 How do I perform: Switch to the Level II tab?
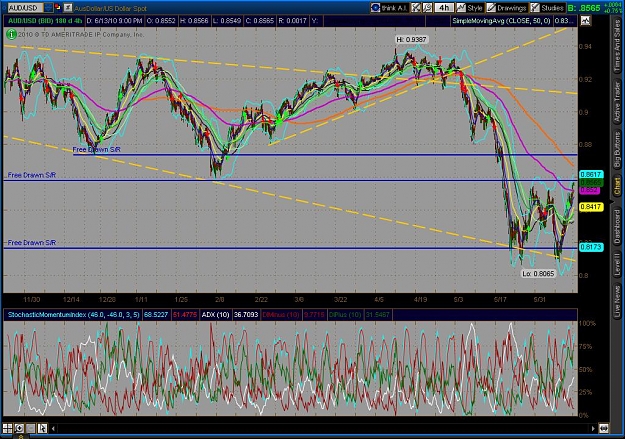pos(617,264)
